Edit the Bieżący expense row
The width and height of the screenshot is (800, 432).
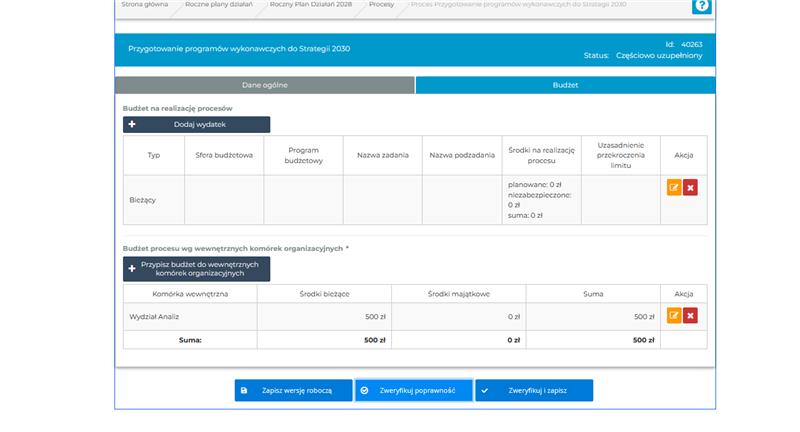click(674, 187)
